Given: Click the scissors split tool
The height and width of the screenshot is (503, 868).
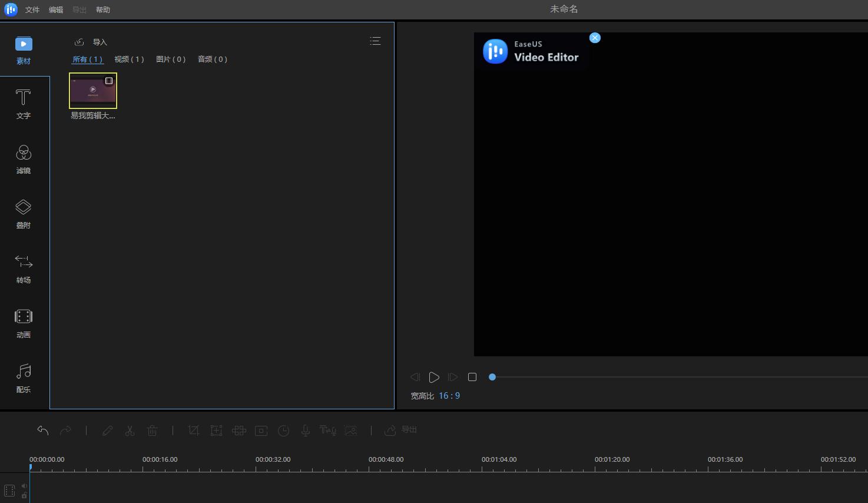Looking at the screenshot, I should click(x=130, y=431).
